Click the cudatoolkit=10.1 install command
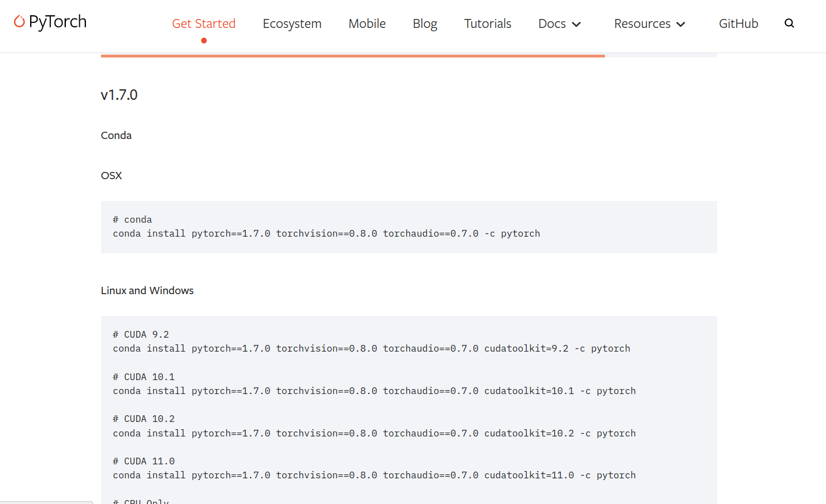The height and width of the screenshot is (504, 826). [374, 391]
